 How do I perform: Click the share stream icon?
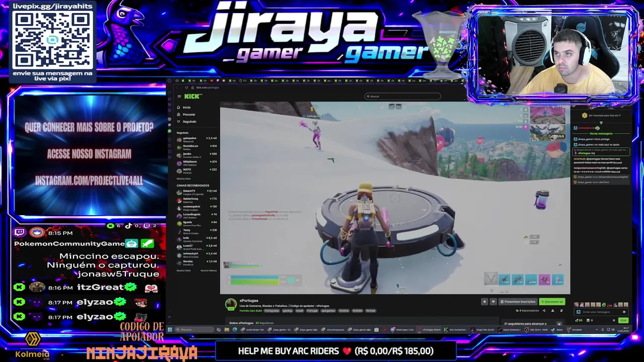point(544,310)
